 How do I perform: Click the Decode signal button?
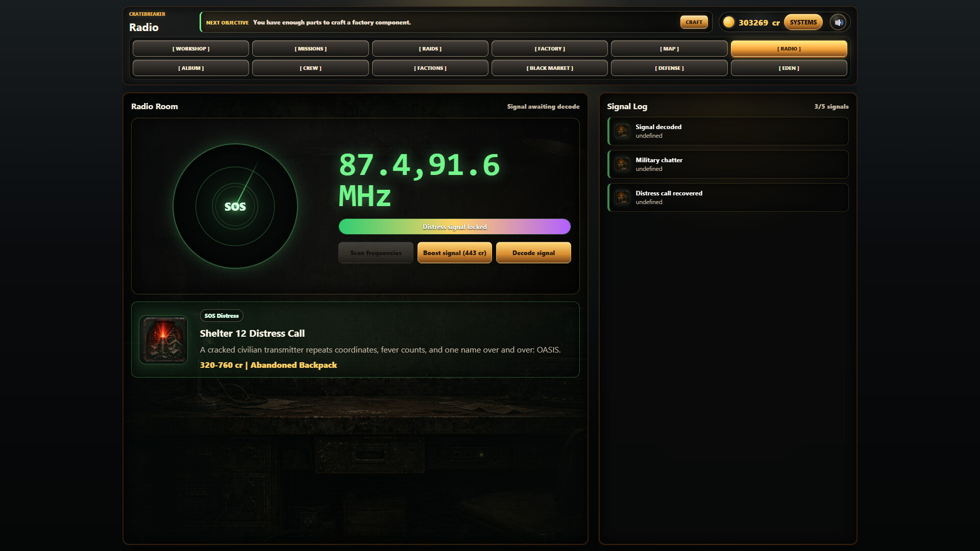point(533,253)
